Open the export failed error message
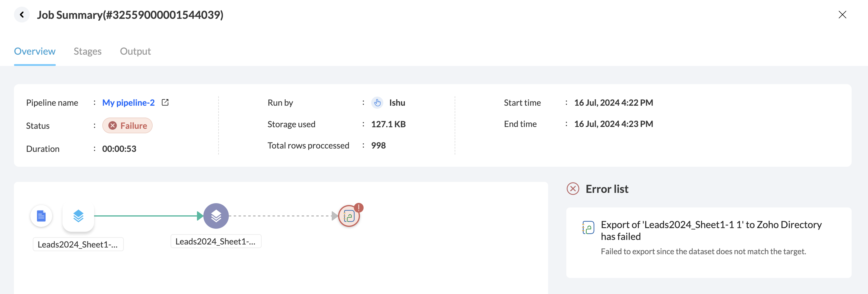Screen dimensions: 868x294 click(x=711, y=230)
